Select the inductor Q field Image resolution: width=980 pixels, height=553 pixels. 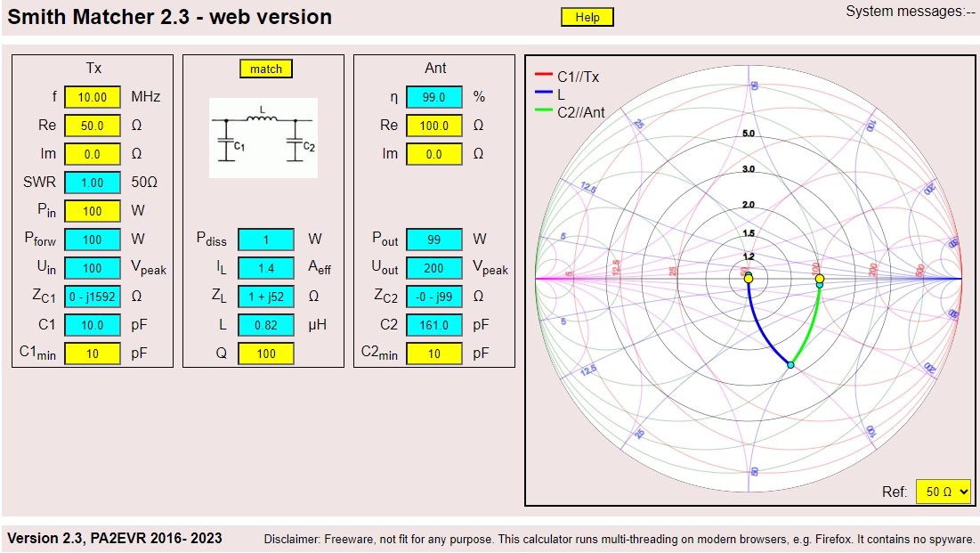tap(266, 354)
